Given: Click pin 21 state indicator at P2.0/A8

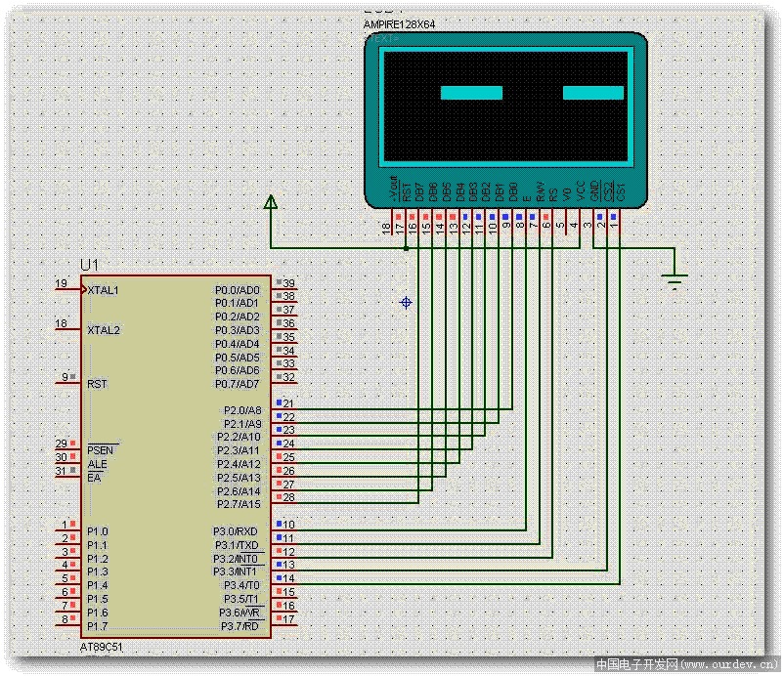Looking at the screenshot, I should (278, 402).
